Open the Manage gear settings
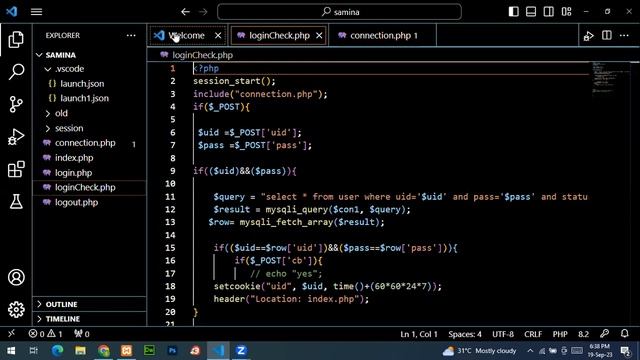Screen dimensions: 640x360 click(x=16, y=309)
